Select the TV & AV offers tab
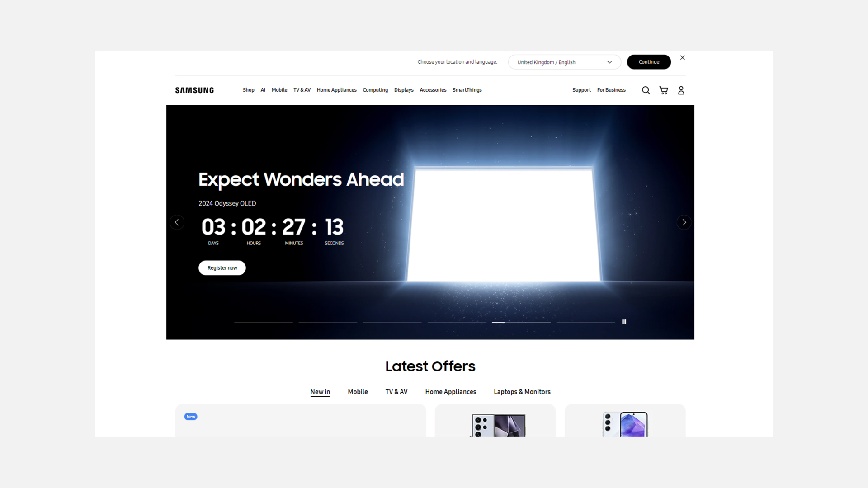 tap(396, 392)
